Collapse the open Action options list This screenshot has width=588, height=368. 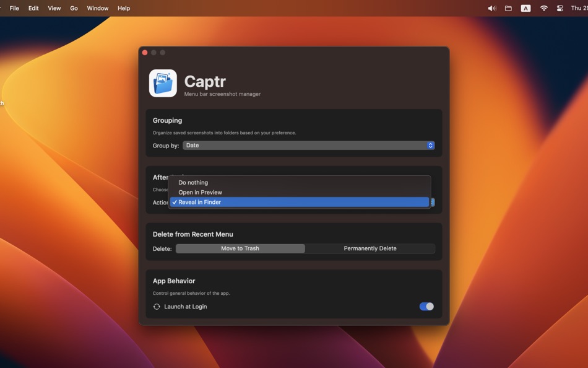click(x=433, y=202)
